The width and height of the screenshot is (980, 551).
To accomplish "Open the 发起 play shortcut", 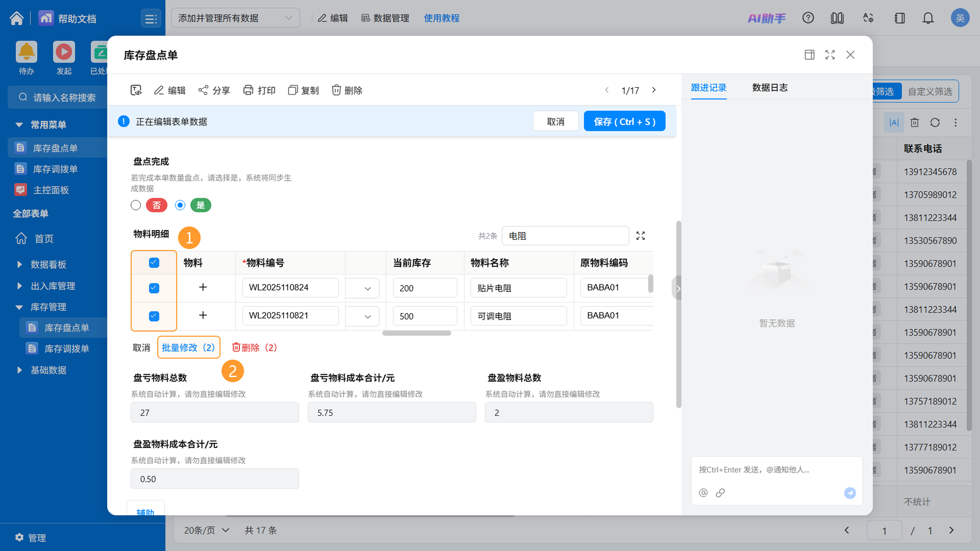I will point(64,52).
